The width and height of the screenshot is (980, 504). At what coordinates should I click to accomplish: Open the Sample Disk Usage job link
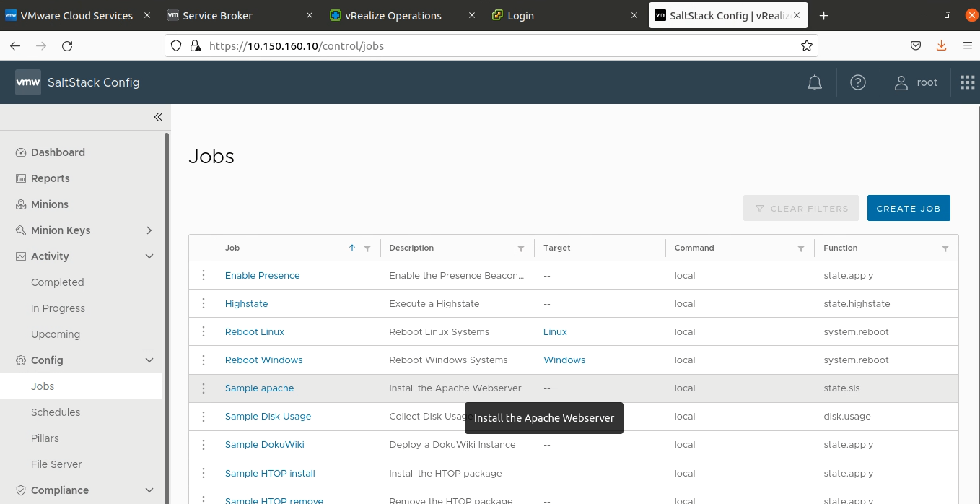click(x=268, y=416)
